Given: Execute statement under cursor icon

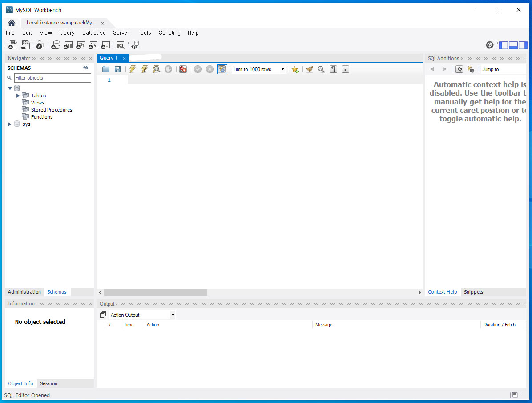Looking at the screenshot, I should 145,69.
